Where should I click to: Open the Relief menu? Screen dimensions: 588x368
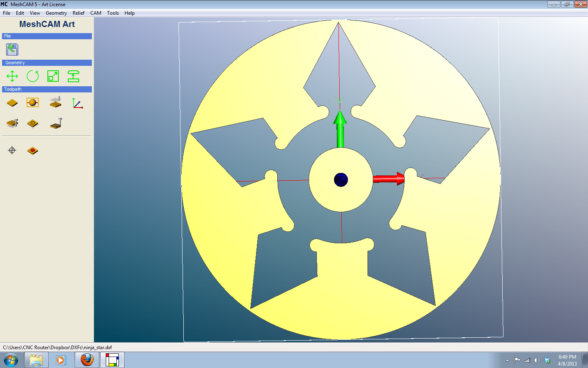tap(78, 13)
